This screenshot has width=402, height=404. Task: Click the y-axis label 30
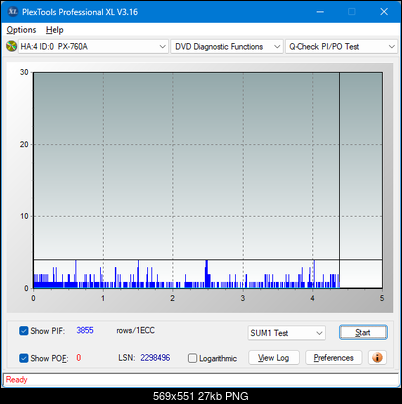click(x=24, y=72)
